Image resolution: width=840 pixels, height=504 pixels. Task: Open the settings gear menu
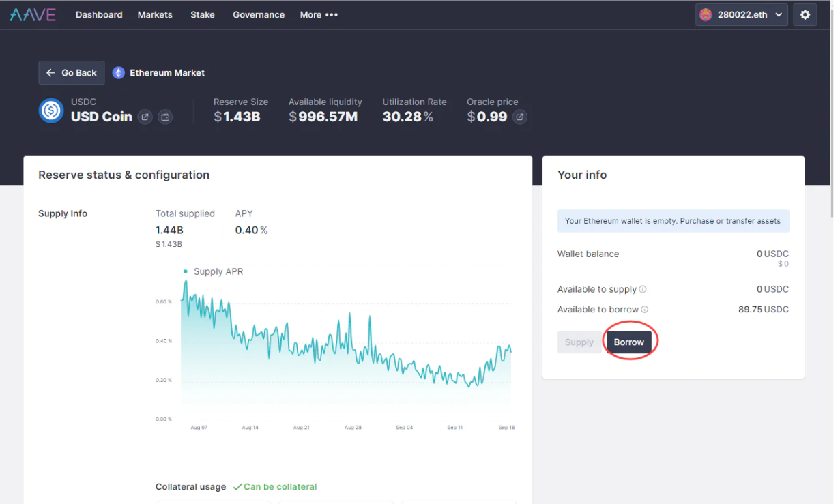[805, 14]
